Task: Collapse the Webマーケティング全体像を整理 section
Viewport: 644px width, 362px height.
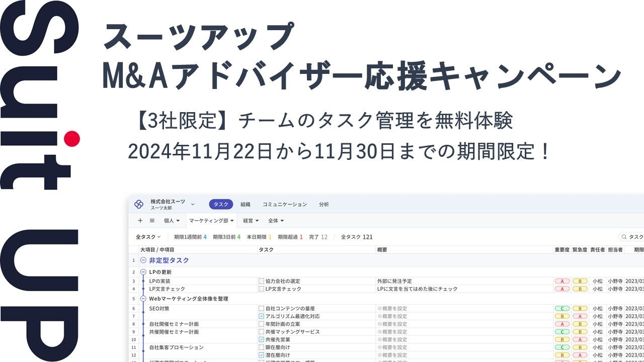Action: point(143,299)
